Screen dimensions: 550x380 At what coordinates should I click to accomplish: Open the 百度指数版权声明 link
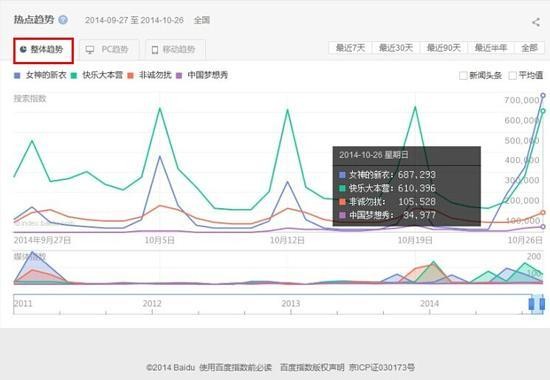pos(312,367)
